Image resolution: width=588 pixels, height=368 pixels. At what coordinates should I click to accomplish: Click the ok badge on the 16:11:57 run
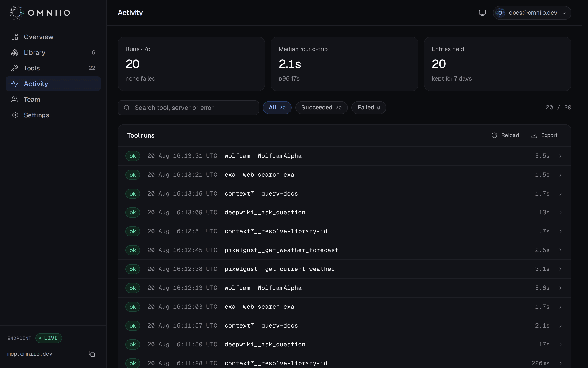point(133,326)
